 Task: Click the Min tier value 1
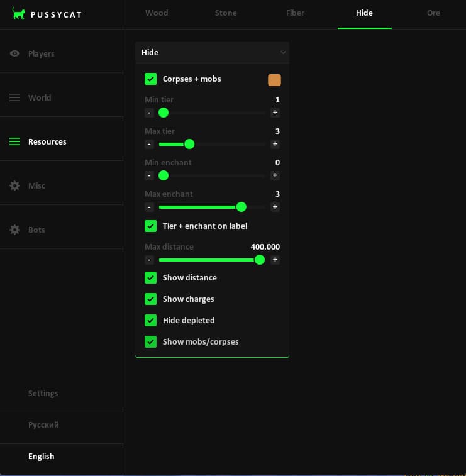[x=277, y=99]
